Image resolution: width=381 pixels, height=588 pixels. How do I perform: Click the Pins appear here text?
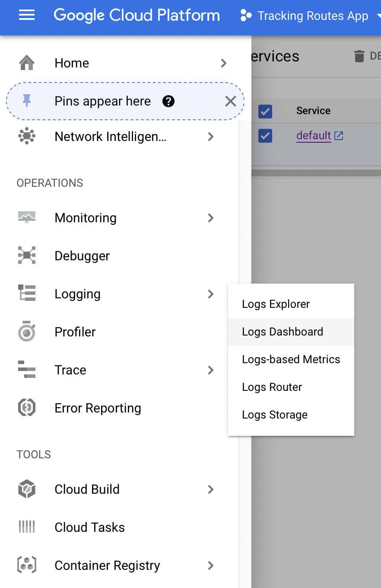click(x=103, y=101)
